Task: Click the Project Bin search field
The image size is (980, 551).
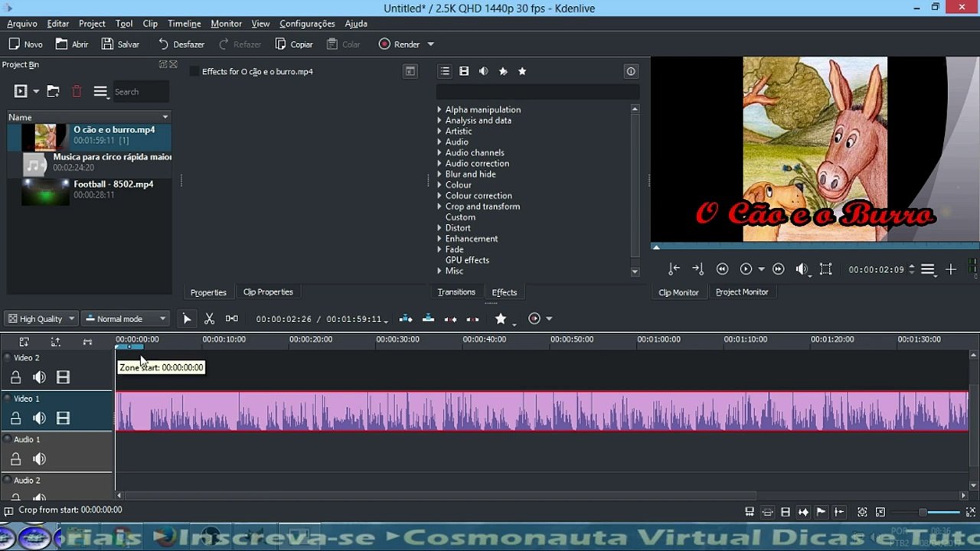Action: click(141, 92)
